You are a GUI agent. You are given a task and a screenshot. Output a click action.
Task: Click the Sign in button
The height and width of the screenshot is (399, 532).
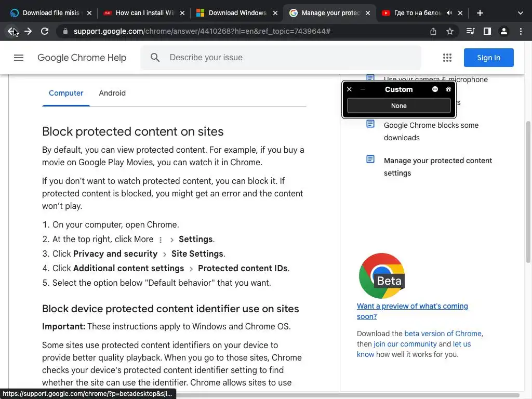pyautogui.click(x=488, y=58)
